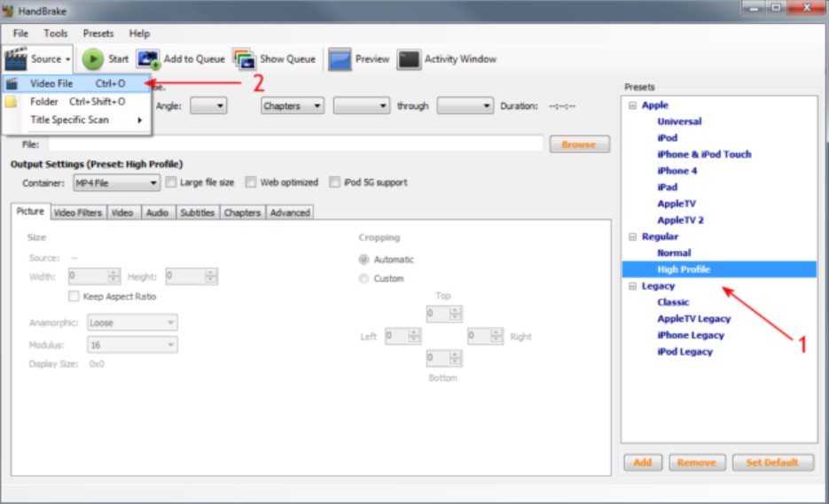Select the Picture tab
This screenshot has height=504, width=829.
30,212
